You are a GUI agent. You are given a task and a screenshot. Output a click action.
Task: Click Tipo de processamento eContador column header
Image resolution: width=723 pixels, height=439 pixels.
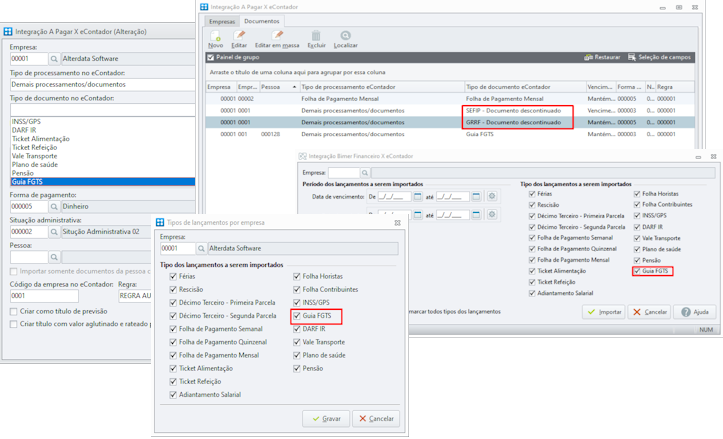(x=382, y=87)
